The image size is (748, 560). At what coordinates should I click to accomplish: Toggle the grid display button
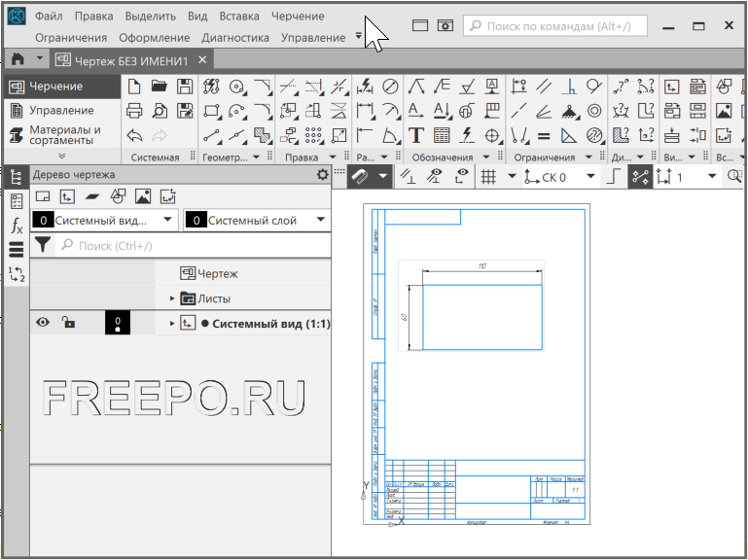click(488, 177)
